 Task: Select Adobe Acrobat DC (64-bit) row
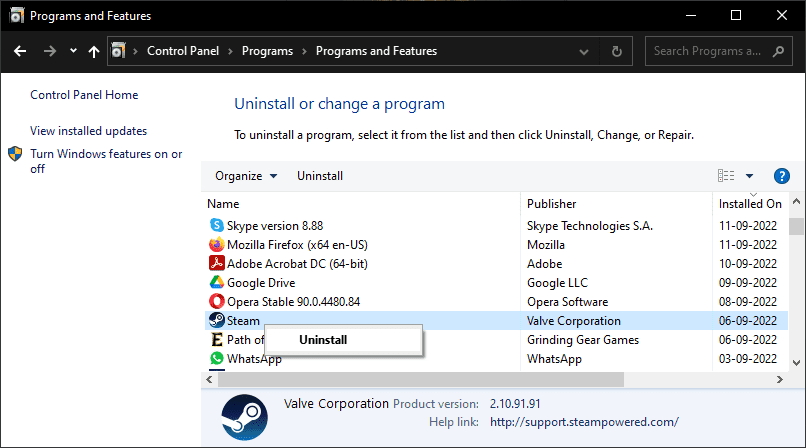point(496,264)
